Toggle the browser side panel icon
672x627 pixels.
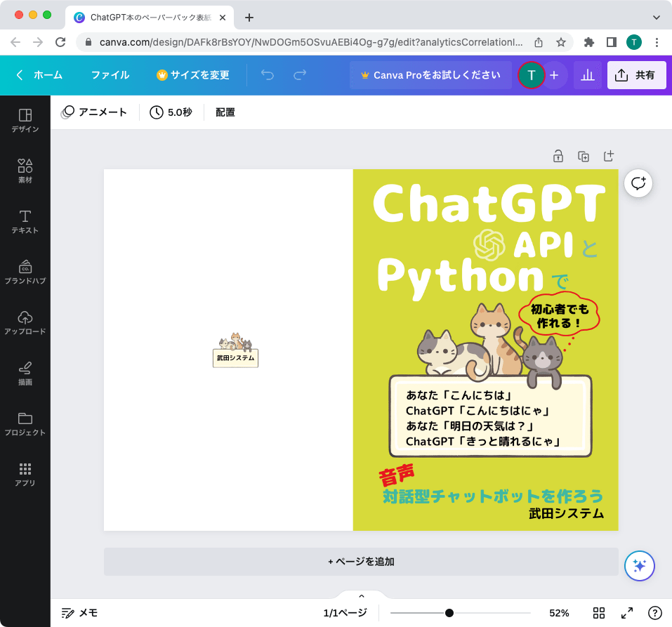pyautogui.click(x=612, y=42)
